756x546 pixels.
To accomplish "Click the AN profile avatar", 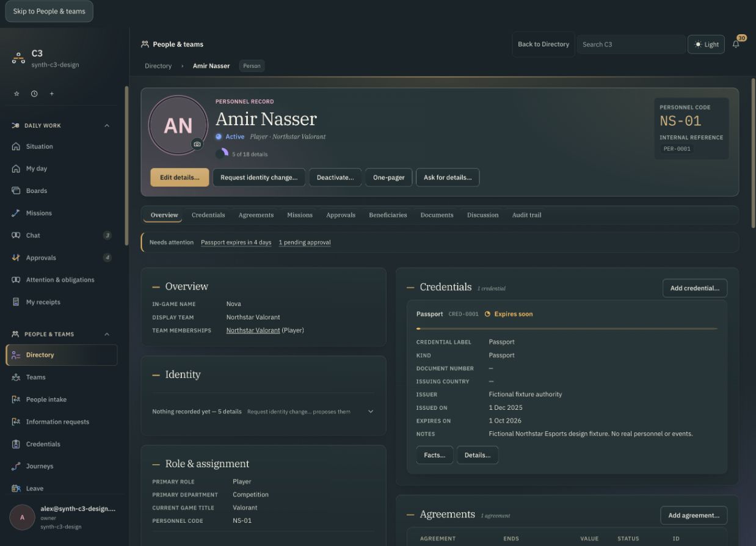I will [178, 125].
